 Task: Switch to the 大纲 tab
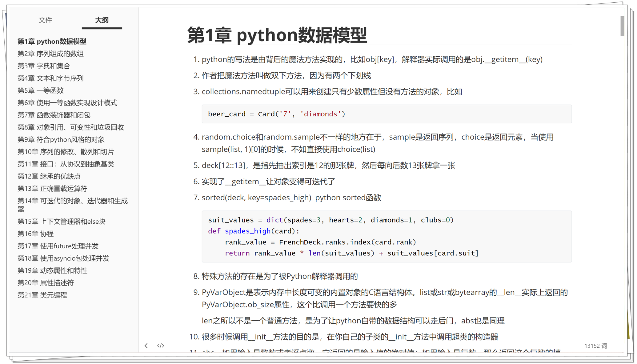102,20
